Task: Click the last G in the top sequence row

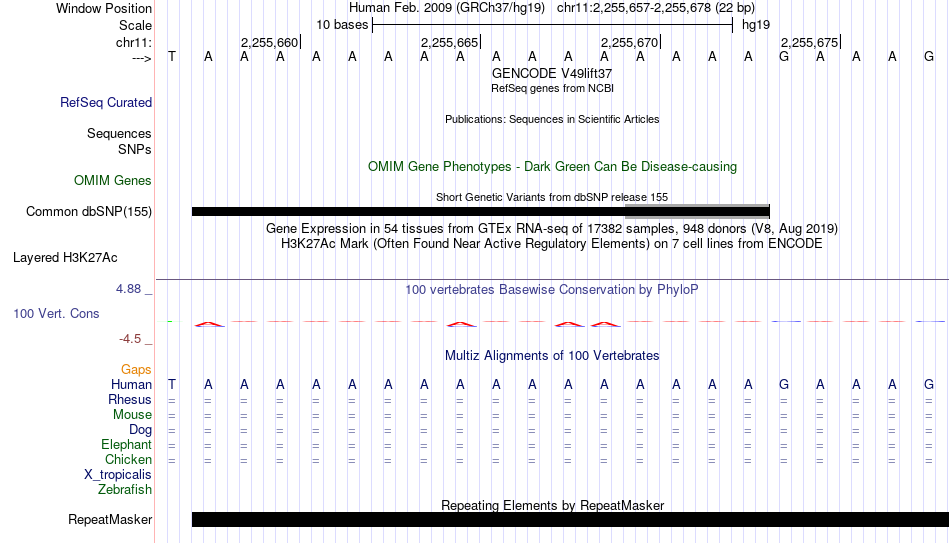Action: [x=929, y=57]
